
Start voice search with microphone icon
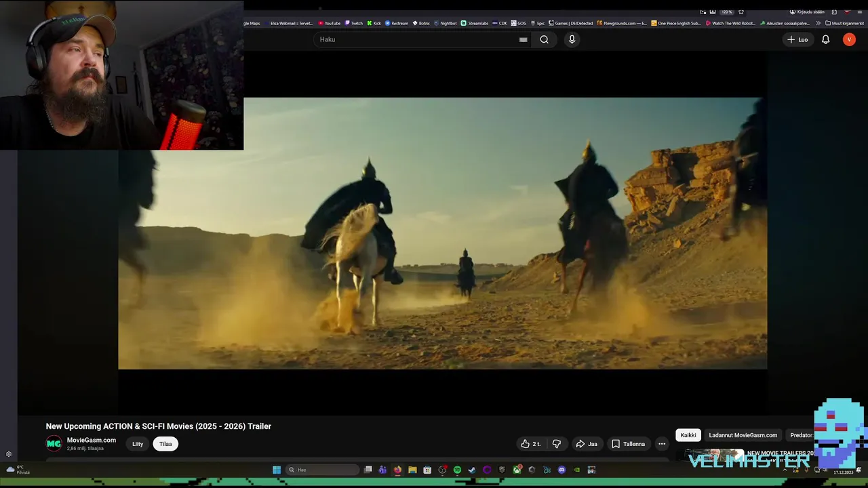(572, 39)
